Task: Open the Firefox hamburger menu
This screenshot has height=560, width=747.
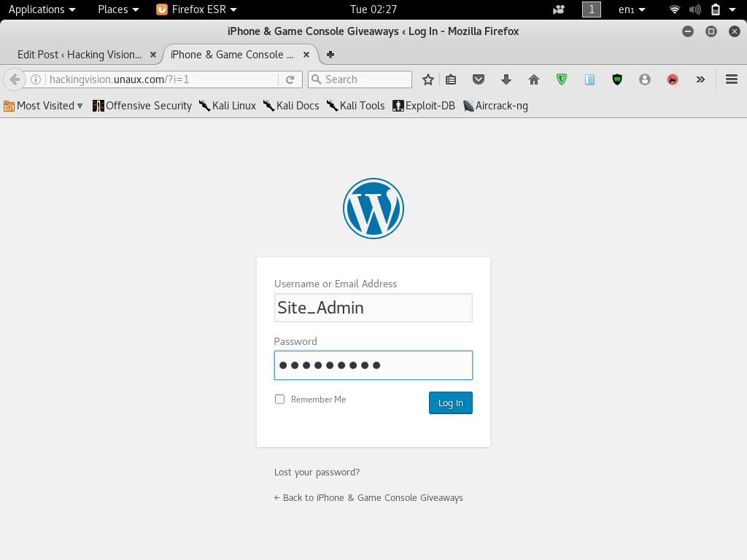Action: coord(731,79)
